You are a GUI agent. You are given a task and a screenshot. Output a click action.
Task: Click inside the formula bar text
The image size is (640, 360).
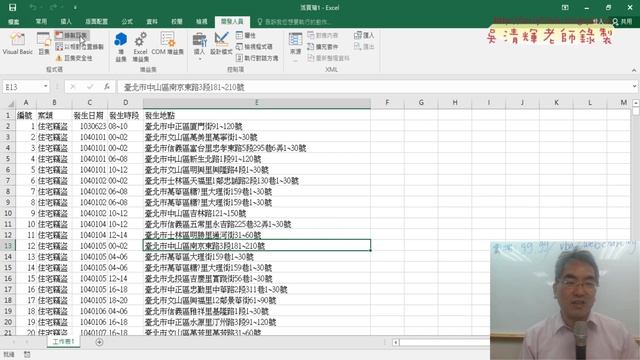tap(374, 87)
